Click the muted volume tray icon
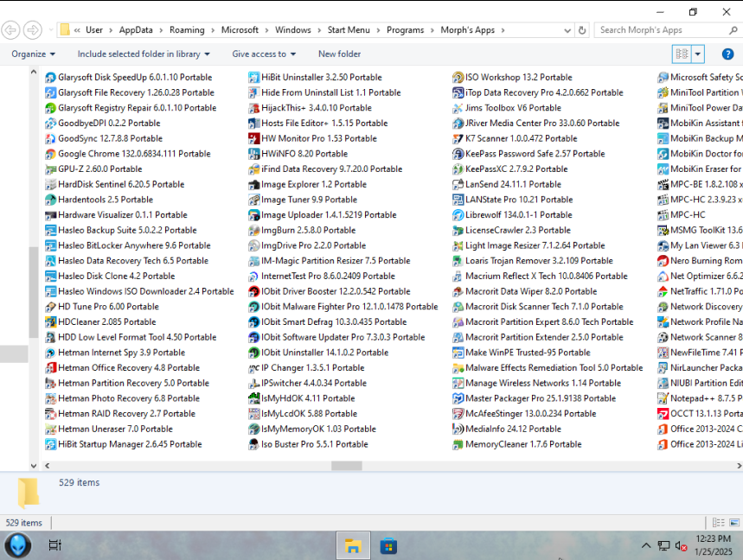The image size is (743, 560). click(681, 546)
